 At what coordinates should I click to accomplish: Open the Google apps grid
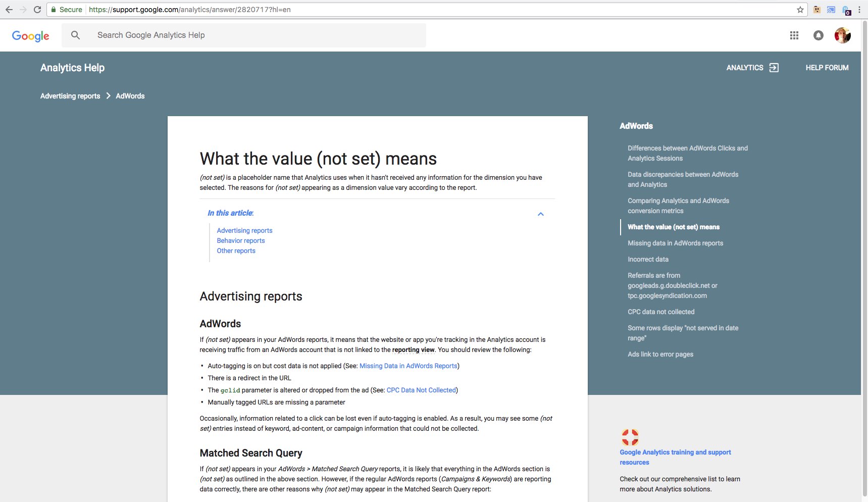pos(795,35)
